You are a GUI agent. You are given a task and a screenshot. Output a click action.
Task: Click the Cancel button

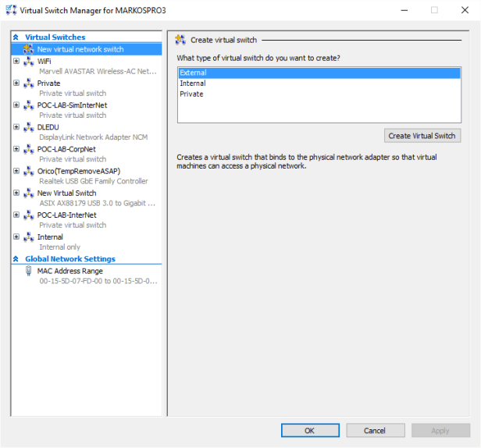tap(374, 430)
